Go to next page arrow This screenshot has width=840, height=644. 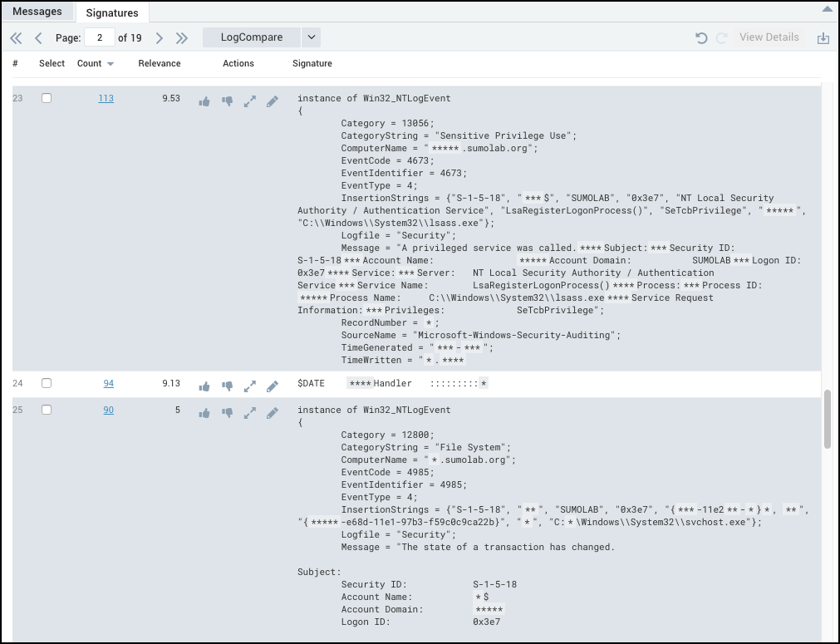[160, 38]
